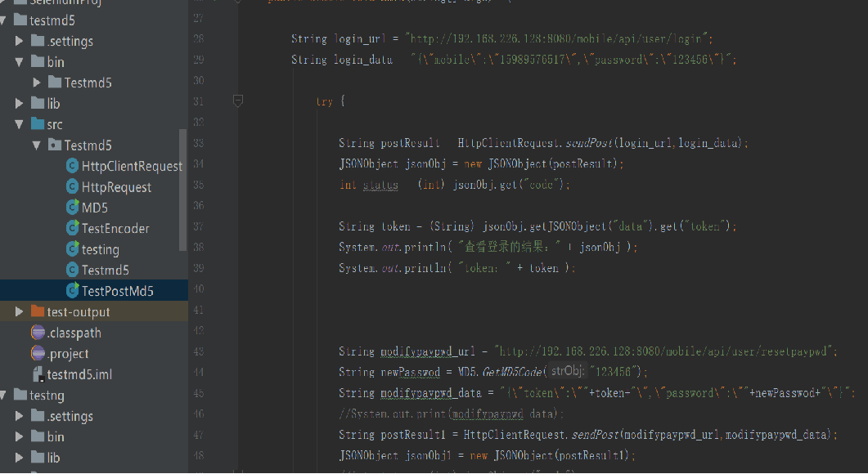Click the TestEncoder class icon
The height and width of the screenshot is (474, 868).
click(x=72, y=229)
